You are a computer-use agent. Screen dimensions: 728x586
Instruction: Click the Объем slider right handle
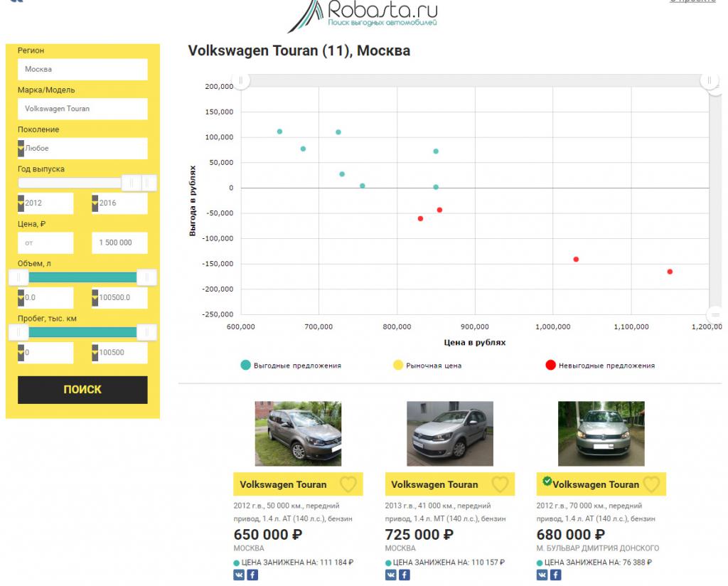point(146,277)
